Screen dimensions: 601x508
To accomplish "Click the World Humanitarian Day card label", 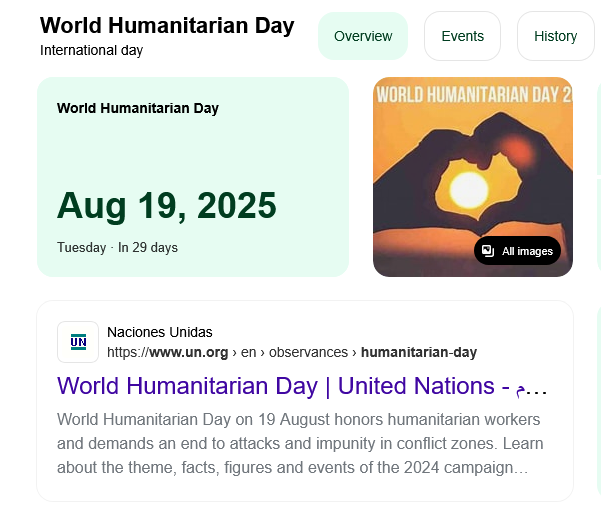I will click(x=137, y=108).
